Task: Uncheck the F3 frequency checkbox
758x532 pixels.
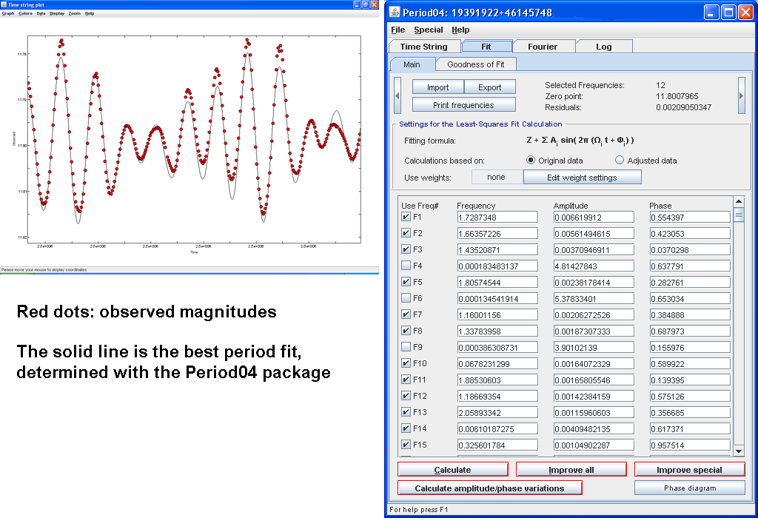Action: click(x=406, y=249)
